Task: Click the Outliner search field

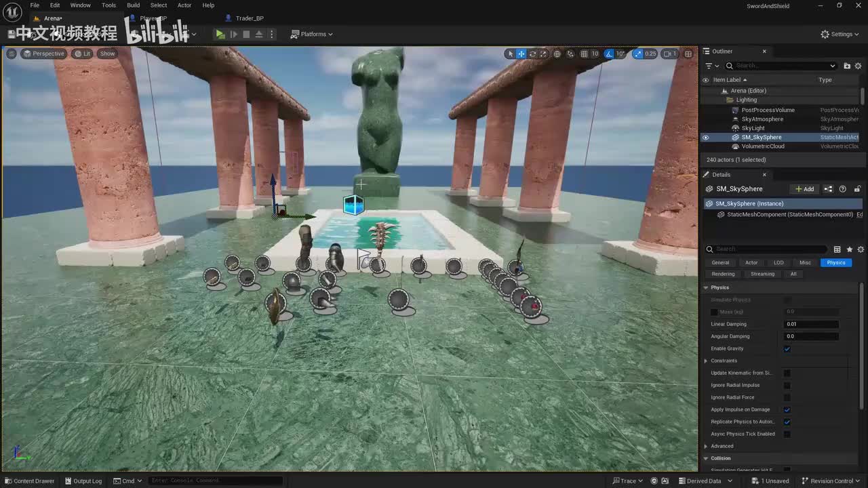Action: pyautogui.click(x=781, y=66)
